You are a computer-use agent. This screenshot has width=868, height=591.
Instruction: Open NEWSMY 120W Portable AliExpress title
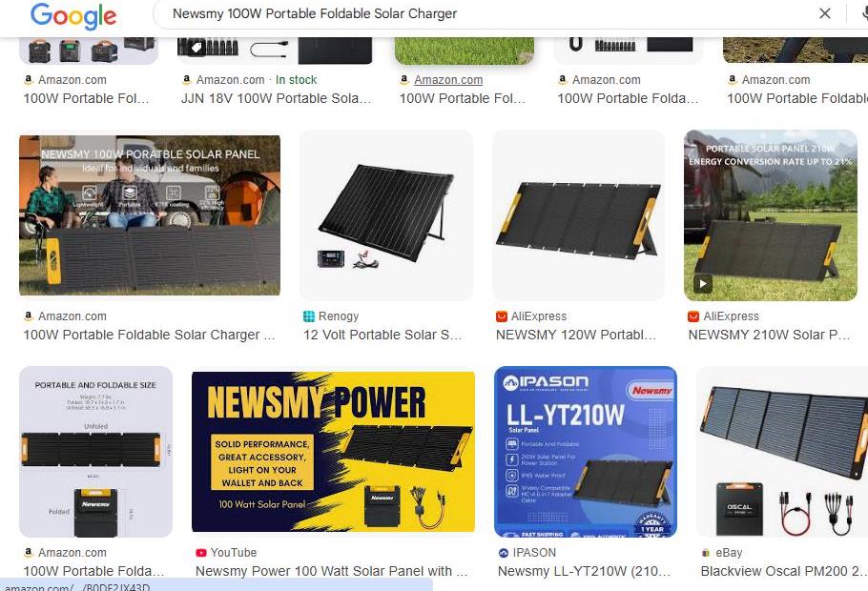[576, 335]
